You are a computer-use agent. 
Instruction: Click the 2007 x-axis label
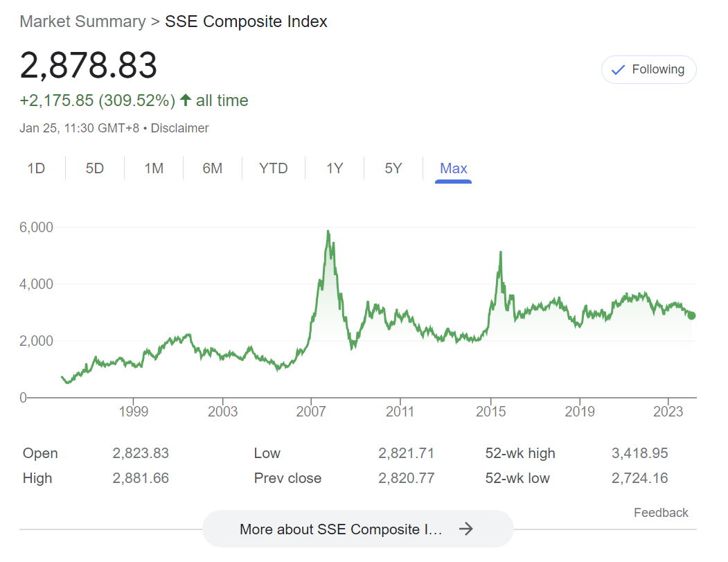[311, 412]
